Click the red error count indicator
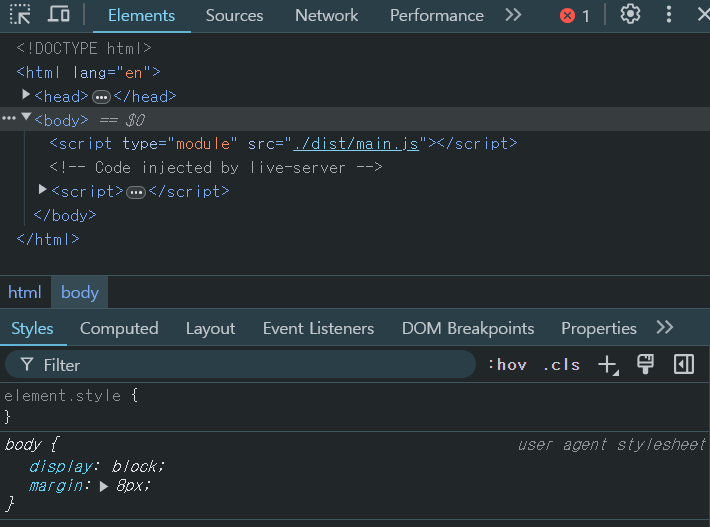710x527 pixels. pos(575,16)
